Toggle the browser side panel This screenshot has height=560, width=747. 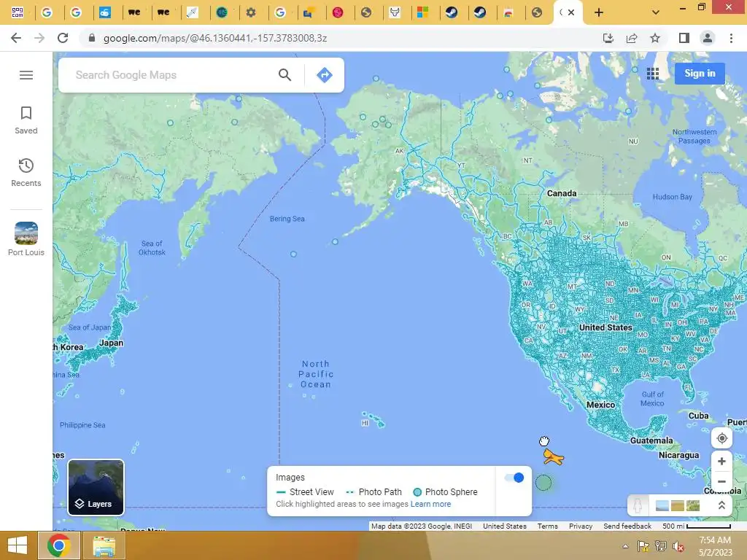point(684,38)
